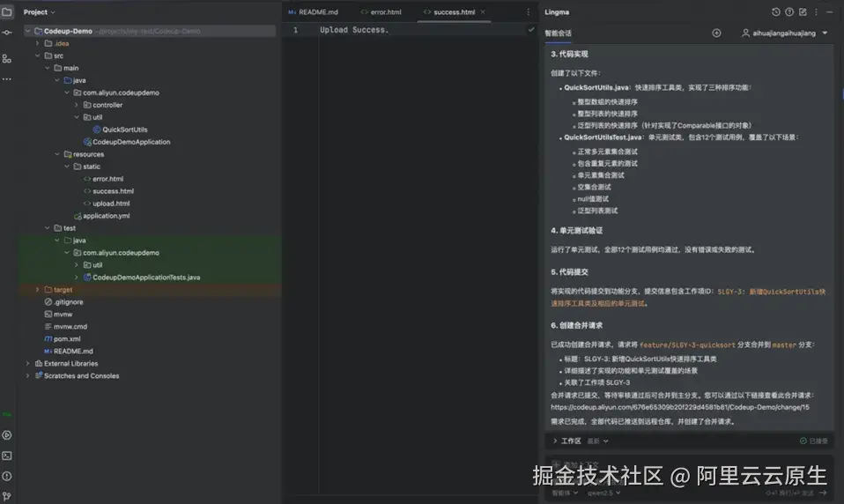844x504 pixels.
Task: Select upload.html in the project tree
Action: click(x=111, y=204)
